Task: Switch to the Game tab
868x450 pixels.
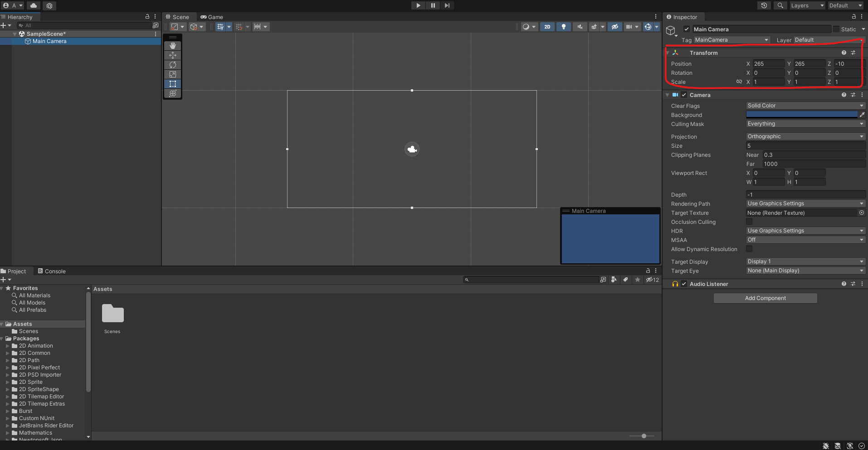Action: tap(212, 17)
